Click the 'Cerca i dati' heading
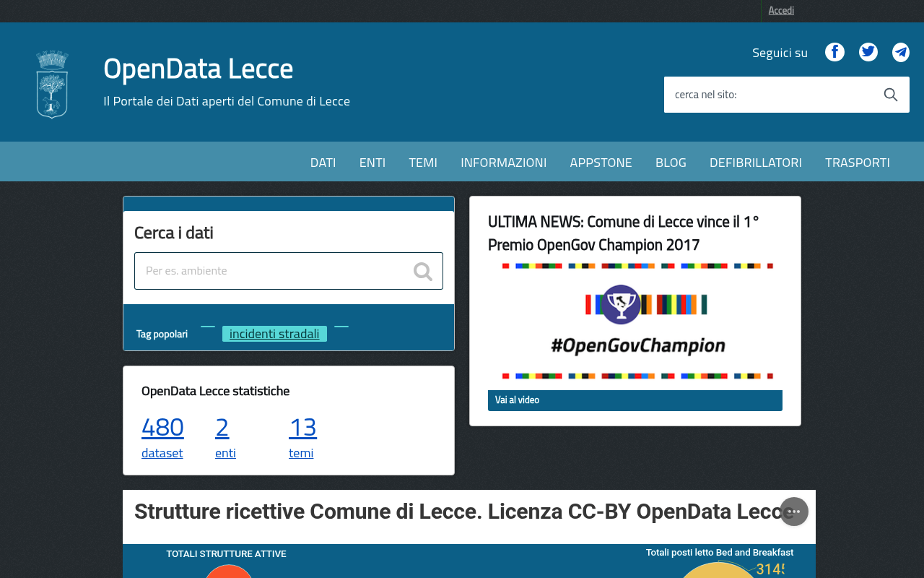This screenshot has width=924, height=578. pyautogui.click(x=174, y=233)
